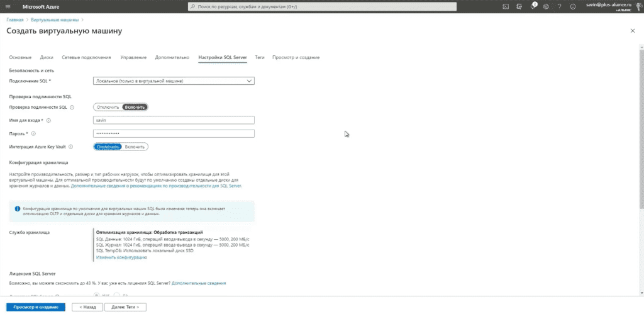644x319 pixels.
Task: Click the info icon in storage notice banner
Action: point(18,209)
